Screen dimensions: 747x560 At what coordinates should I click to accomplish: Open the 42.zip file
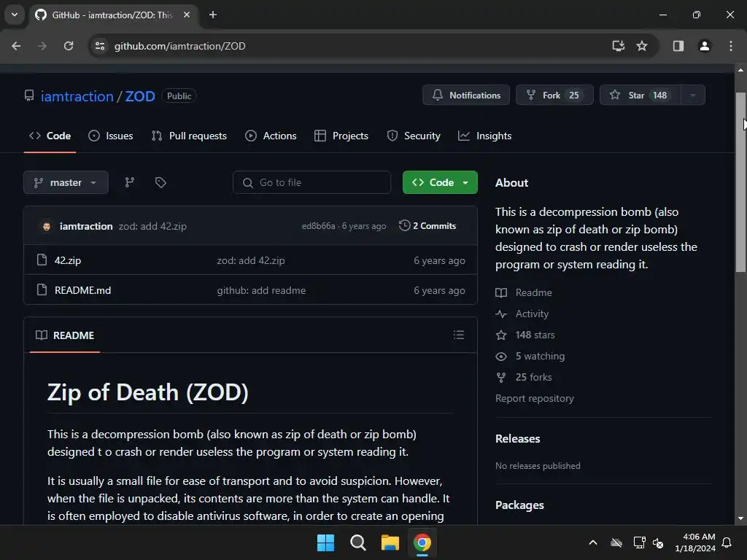[68, 260]
